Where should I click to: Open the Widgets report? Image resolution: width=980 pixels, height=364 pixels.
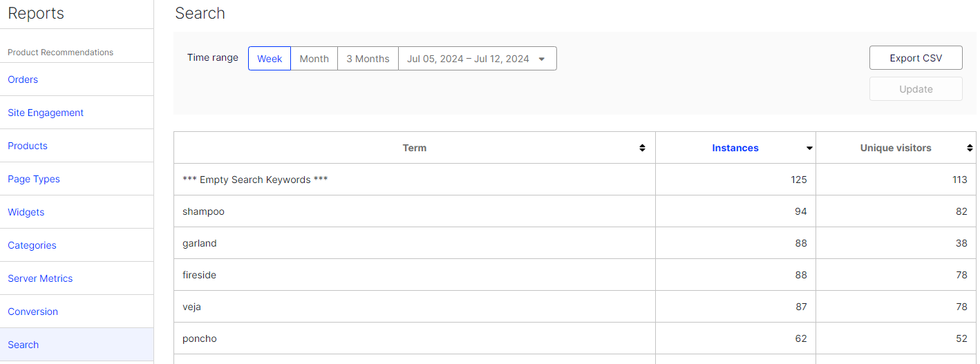pos(26,212)
